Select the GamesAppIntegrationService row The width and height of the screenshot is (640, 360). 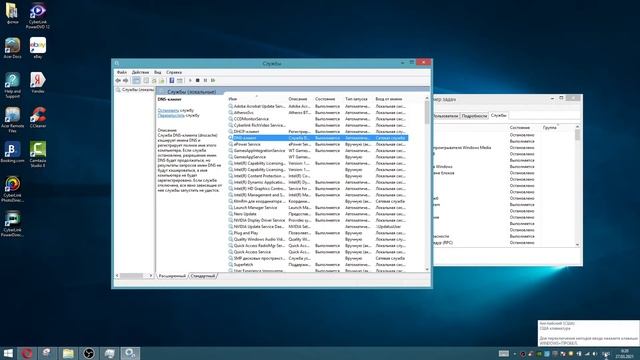318,151
